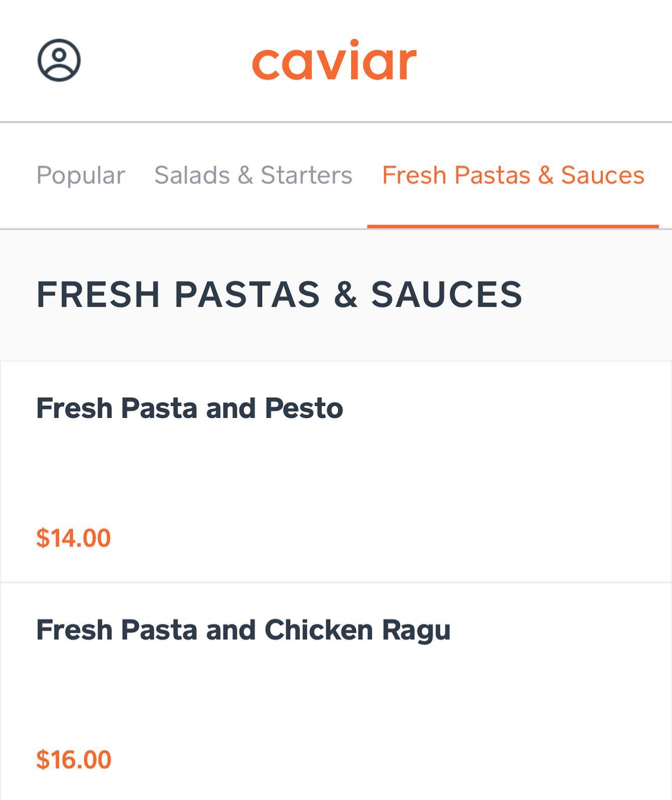Tap blank space inside the Chicken Ragu card
Image resolution: width=672 pixels, height=800 pixels.
(401, 697)
